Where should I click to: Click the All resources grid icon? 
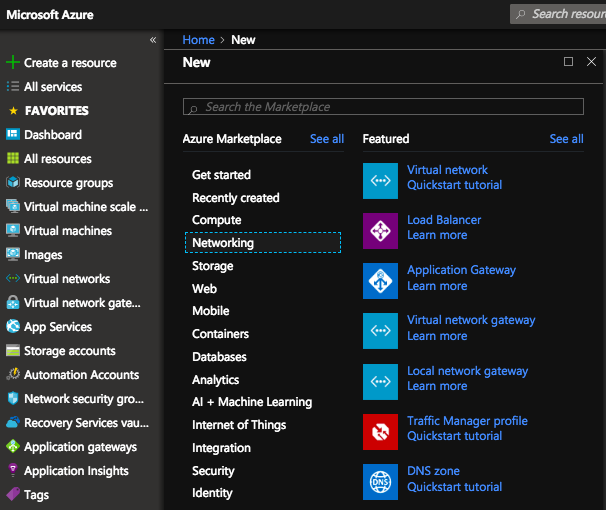click(x=13, y=158)
